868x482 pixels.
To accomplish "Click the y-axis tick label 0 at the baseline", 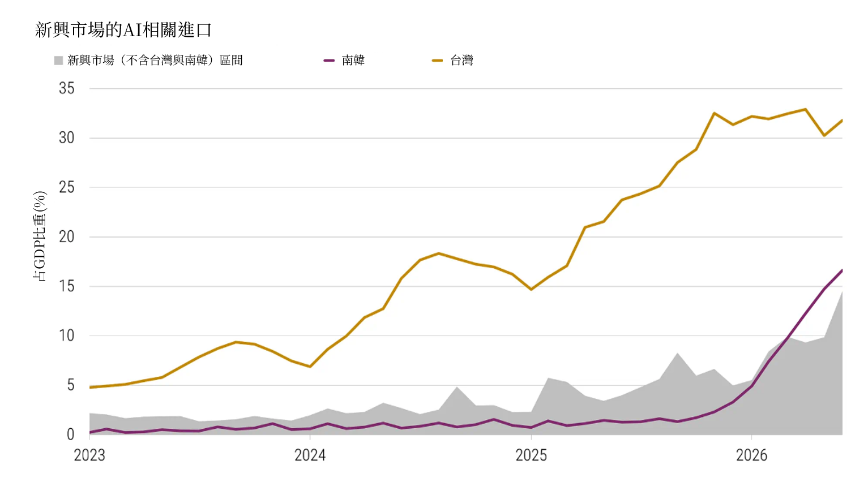I will tap(71, 434).
